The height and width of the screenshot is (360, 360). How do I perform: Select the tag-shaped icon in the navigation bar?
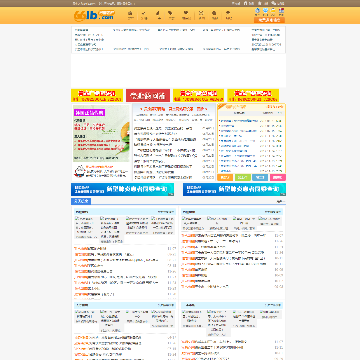171,15
